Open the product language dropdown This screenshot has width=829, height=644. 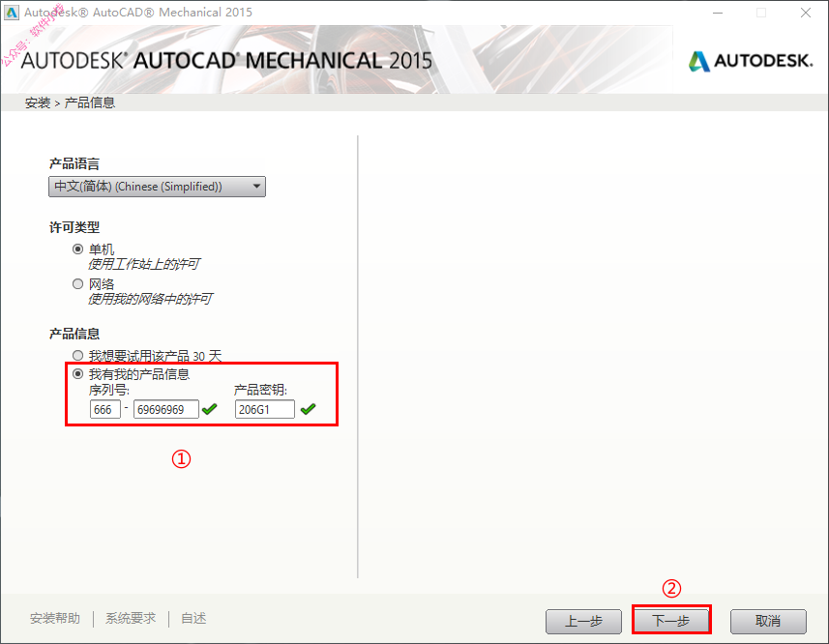coord(157,187)
